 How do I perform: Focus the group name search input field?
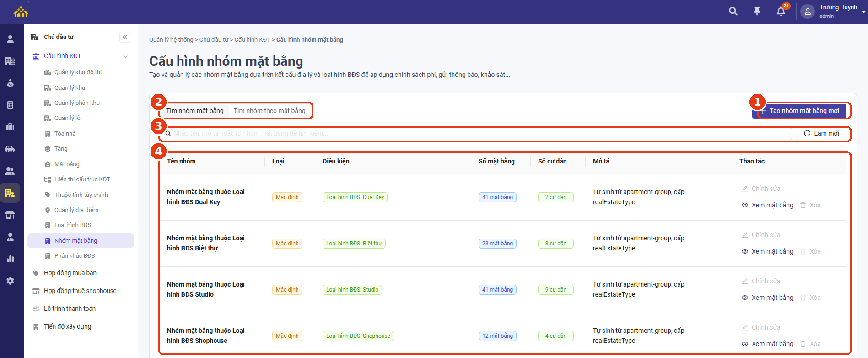(x=476, y=134)
